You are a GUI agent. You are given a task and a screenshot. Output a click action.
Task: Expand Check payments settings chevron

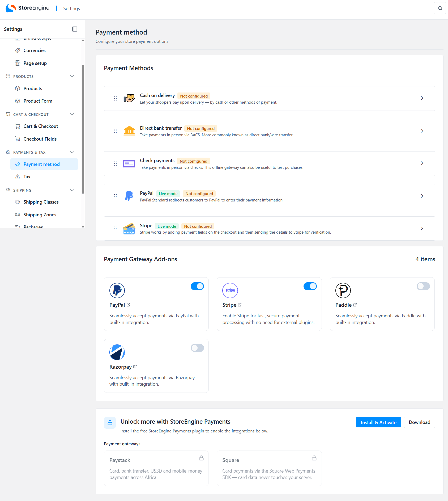422,163
